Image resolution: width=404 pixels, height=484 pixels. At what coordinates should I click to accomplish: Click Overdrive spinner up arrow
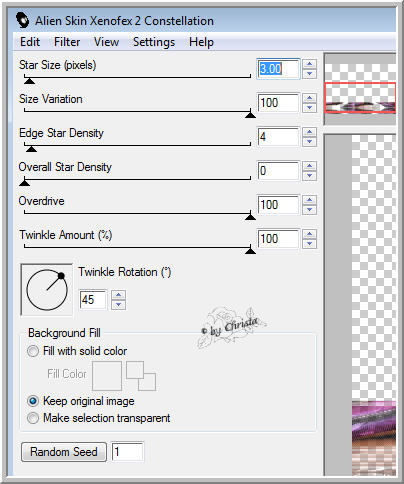click(x=310, y=200)
